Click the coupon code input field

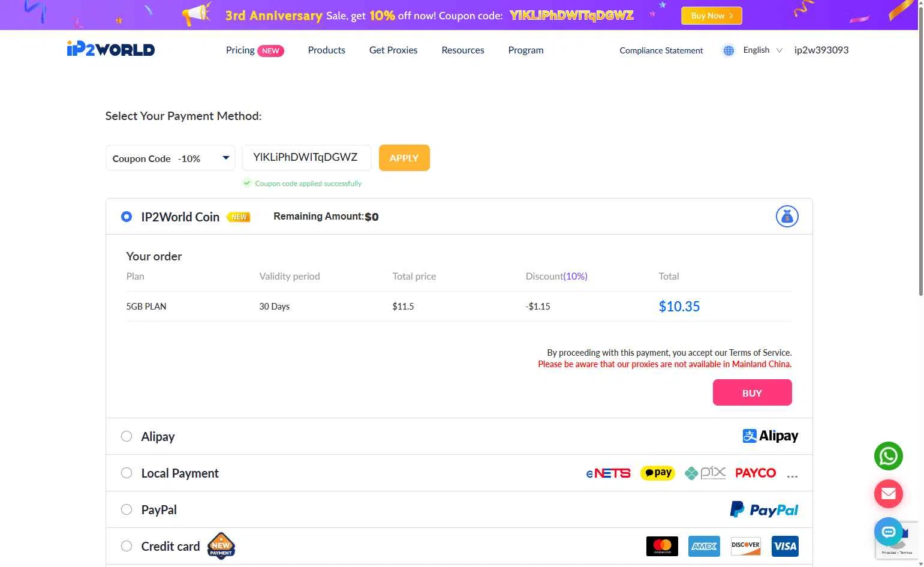[306, 158]
